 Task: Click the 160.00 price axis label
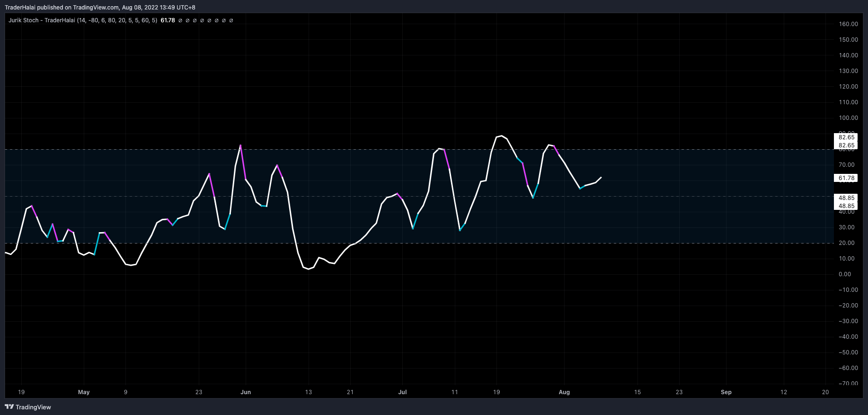tap(848, 24)
